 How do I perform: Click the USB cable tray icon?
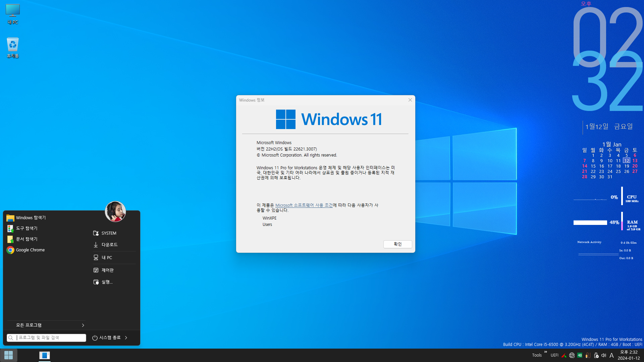588,355
